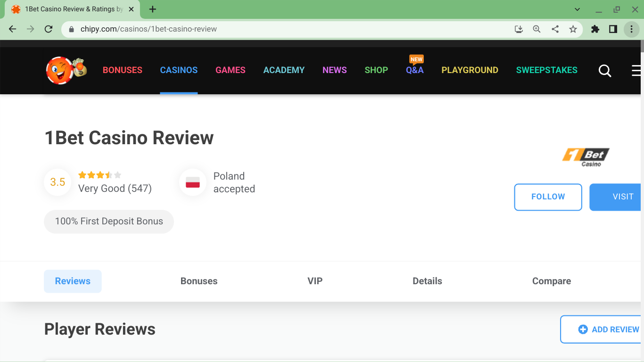Click the zoom magnifier in address bar
This screenshot has height=362, width=644.
click(537, 29)
